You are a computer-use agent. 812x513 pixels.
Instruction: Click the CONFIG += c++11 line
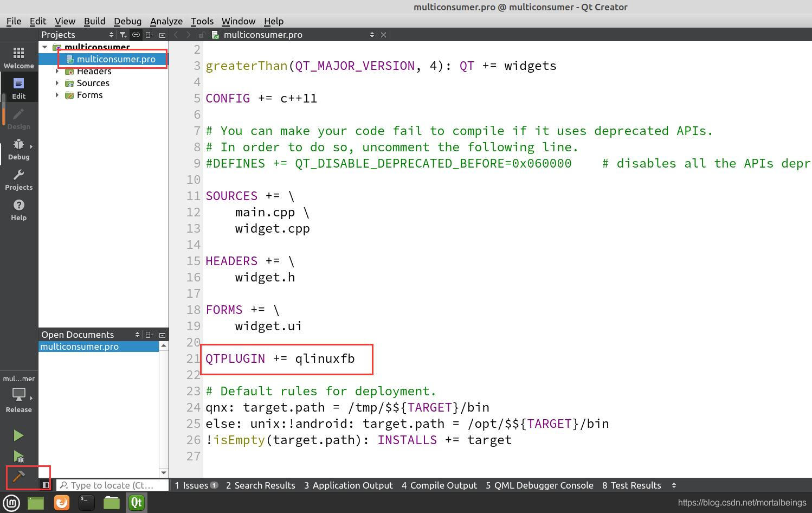pyautogui.click(x=261, y=98)
